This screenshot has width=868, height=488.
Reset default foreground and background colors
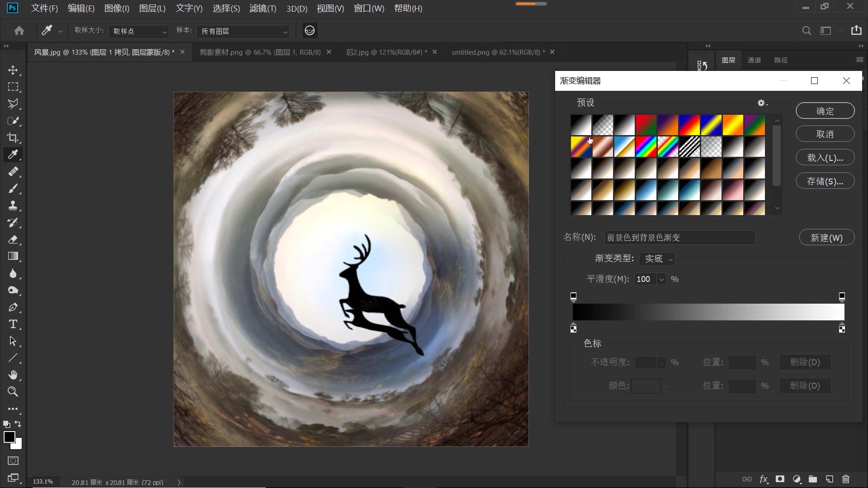coord(6,424)
